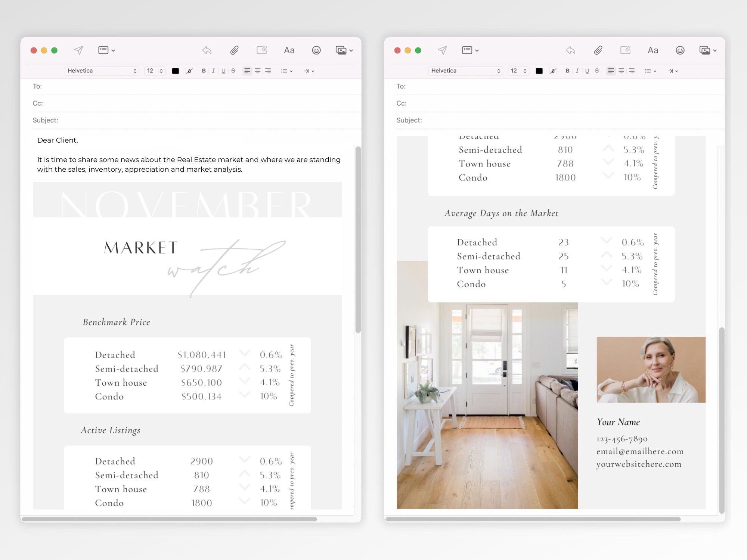Open the emoji picker
The height and width of the screenshot is (560, 747).
(x=316, y=50)
